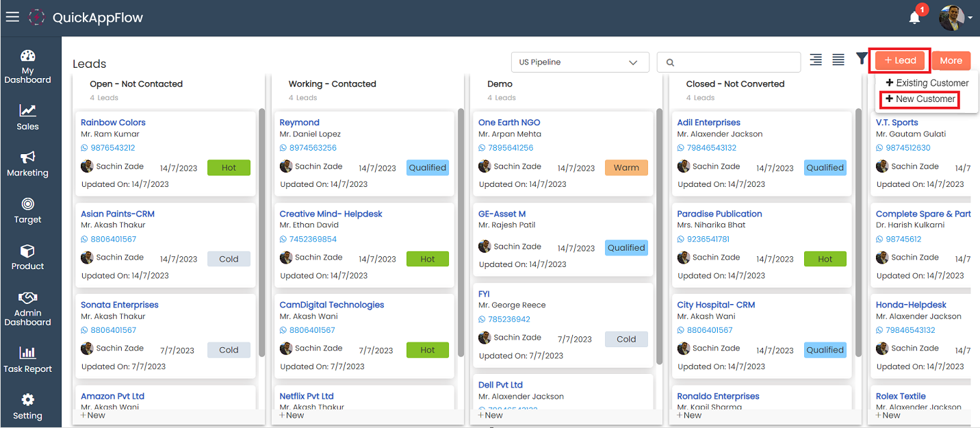Select New Customer from the Lead menu

(x=920, y=99)
